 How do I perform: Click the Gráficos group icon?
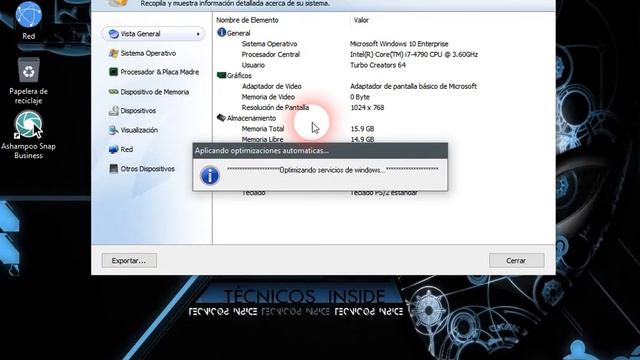click(x=221, y=76)
